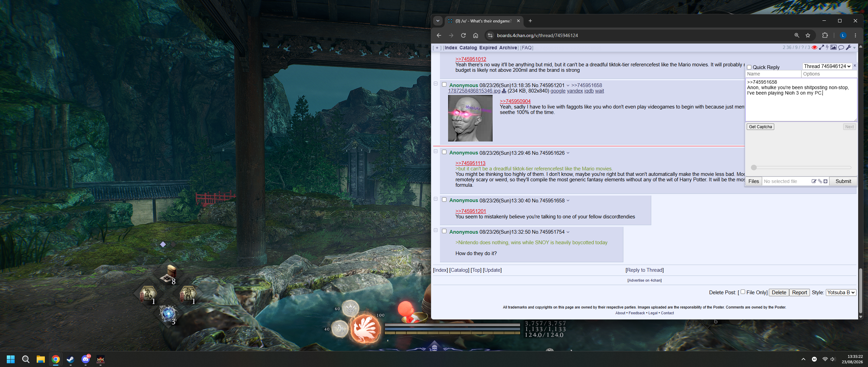Go back in Chrome history
This screenshot has height=367, width=868.
pyautogui.click(x=439, y=35)
